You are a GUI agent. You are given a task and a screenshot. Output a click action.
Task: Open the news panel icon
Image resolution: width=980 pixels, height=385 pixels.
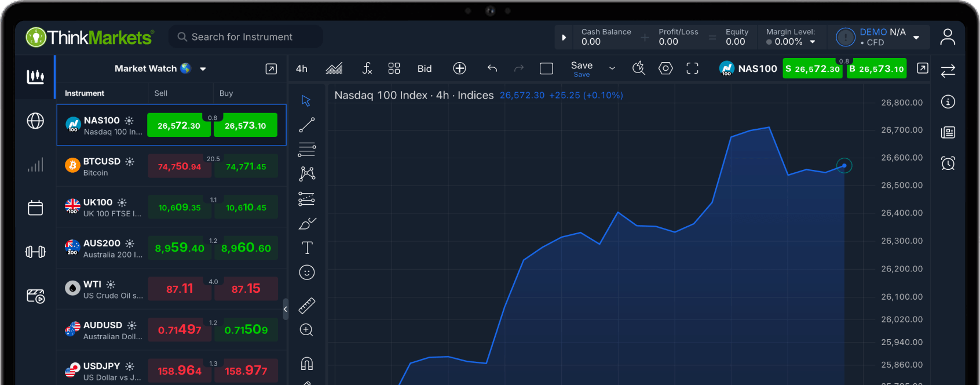(x=948, y=133)
